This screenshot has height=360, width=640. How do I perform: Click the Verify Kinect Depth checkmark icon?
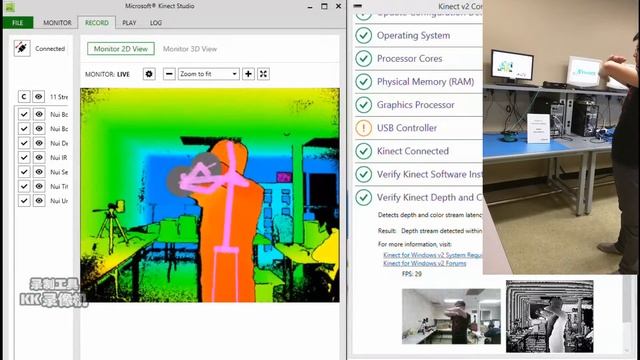[363, 198]
